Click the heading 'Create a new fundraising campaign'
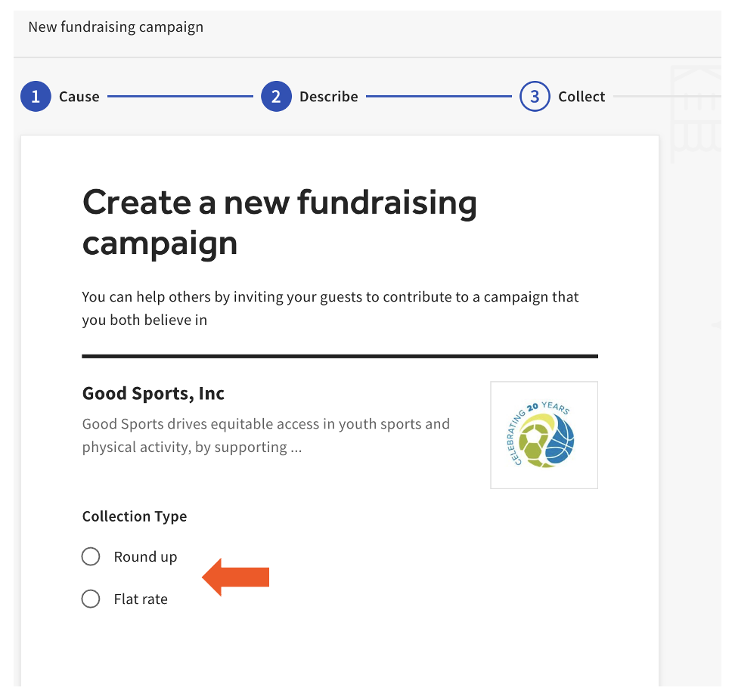735x700 pixels. click(x=280, y=222)
